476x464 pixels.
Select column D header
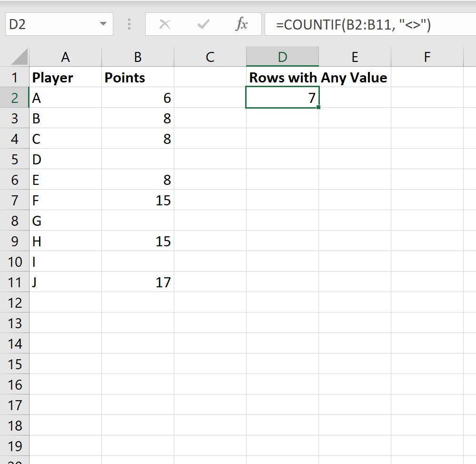click(282, 57)
